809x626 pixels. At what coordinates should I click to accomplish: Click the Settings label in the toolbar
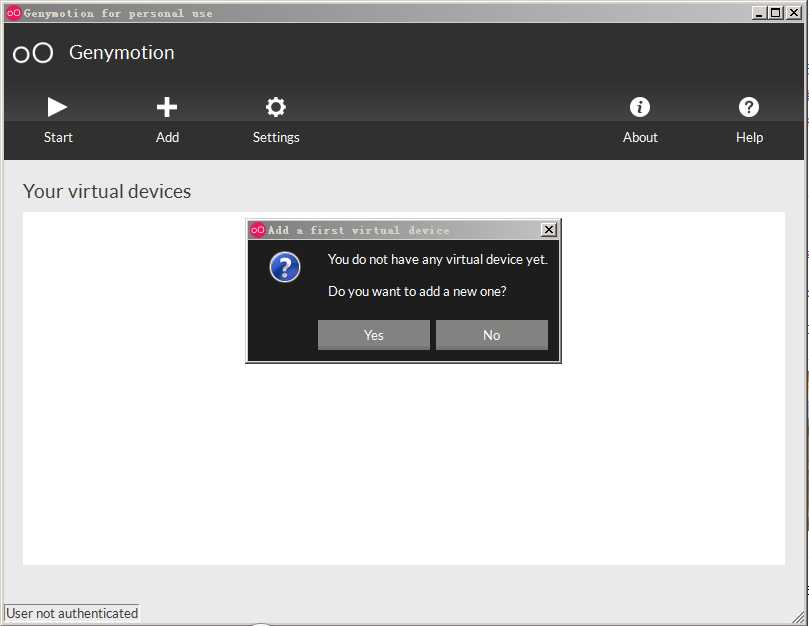(x=276, y=137)
